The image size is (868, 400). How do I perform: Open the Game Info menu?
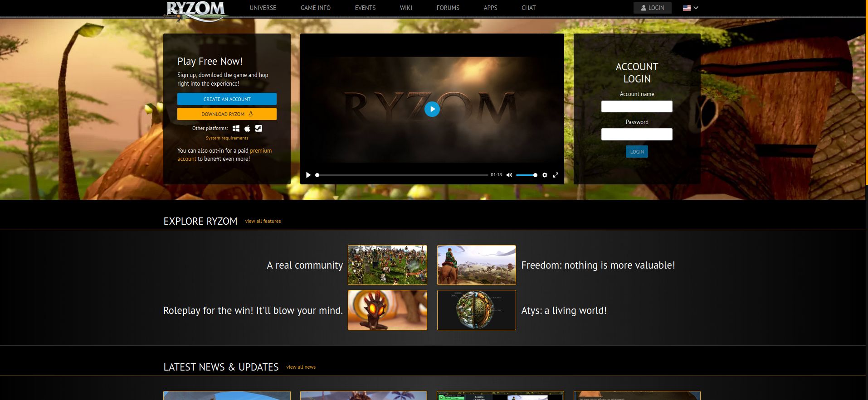point(315,8)
